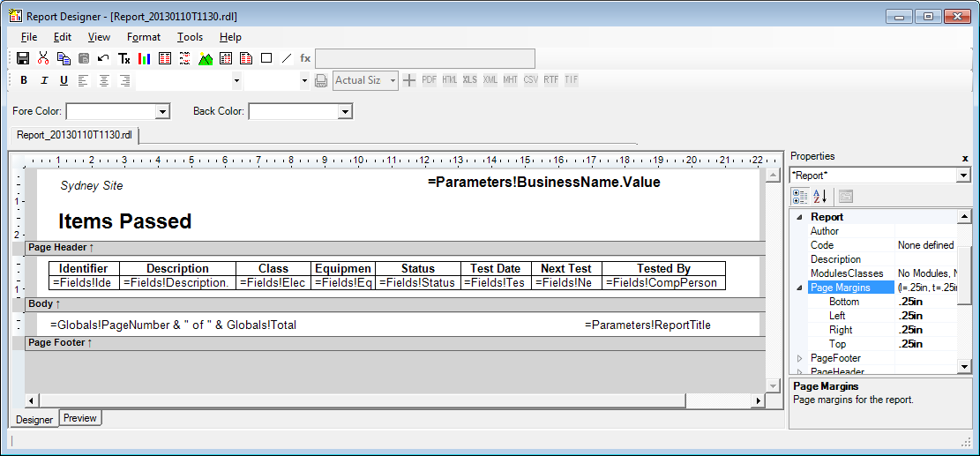Open the Fore Color dropdown
This screenshot has height=456, width=980.
pyautogui.click(x=162, y=111)
